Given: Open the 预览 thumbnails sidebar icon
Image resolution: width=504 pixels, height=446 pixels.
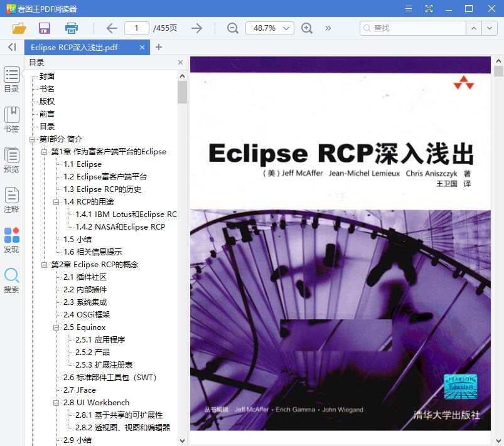Looking at the screenshot, I should pyautogui.click(x=11, y=160).
